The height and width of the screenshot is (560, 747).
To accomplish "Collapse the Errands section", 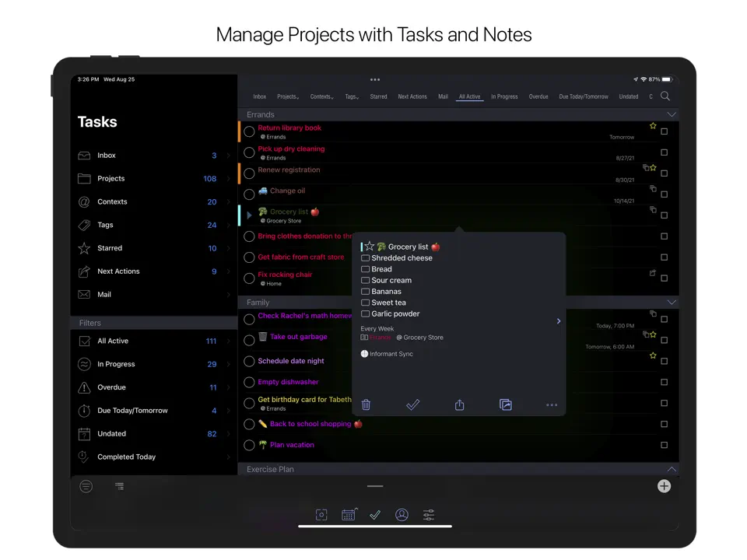I will (672, 114).
